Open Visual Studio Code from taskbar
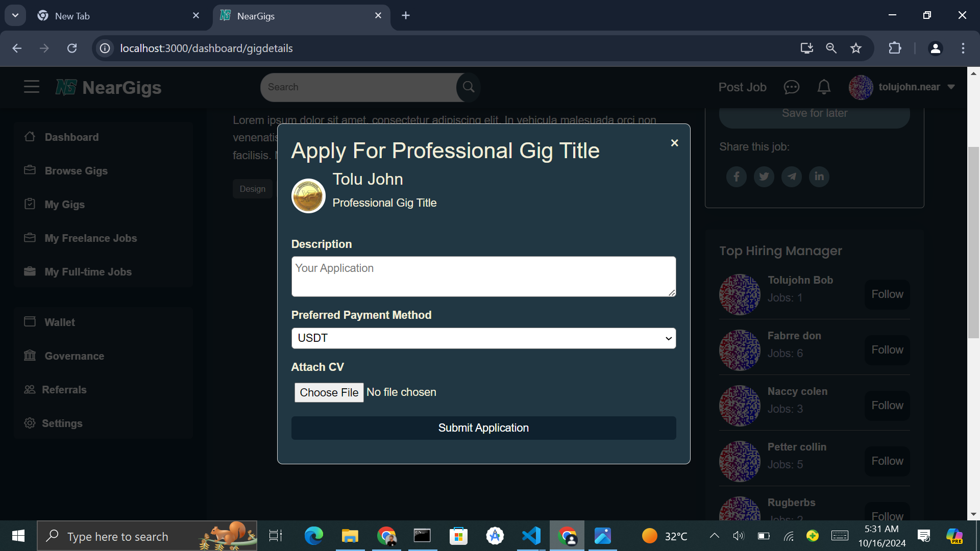The width and height of the screenshot is (980, 551). [x=531, y=536]
